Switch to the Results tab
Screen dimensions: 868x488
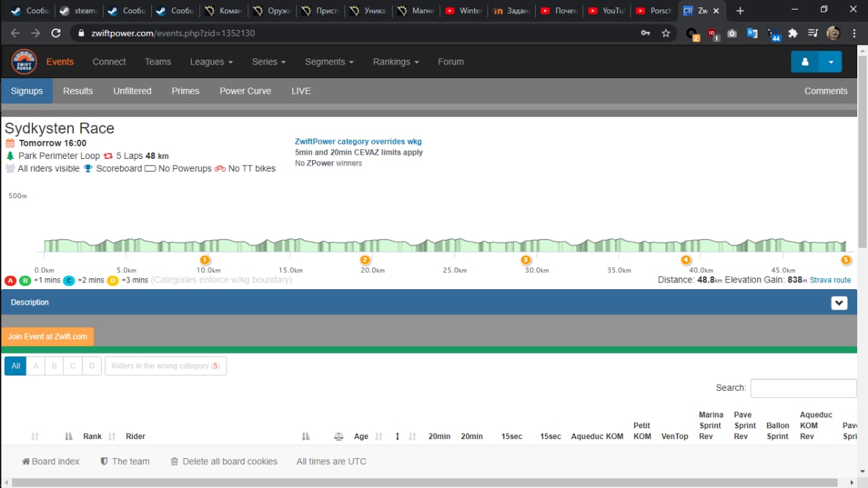[78, 91]
